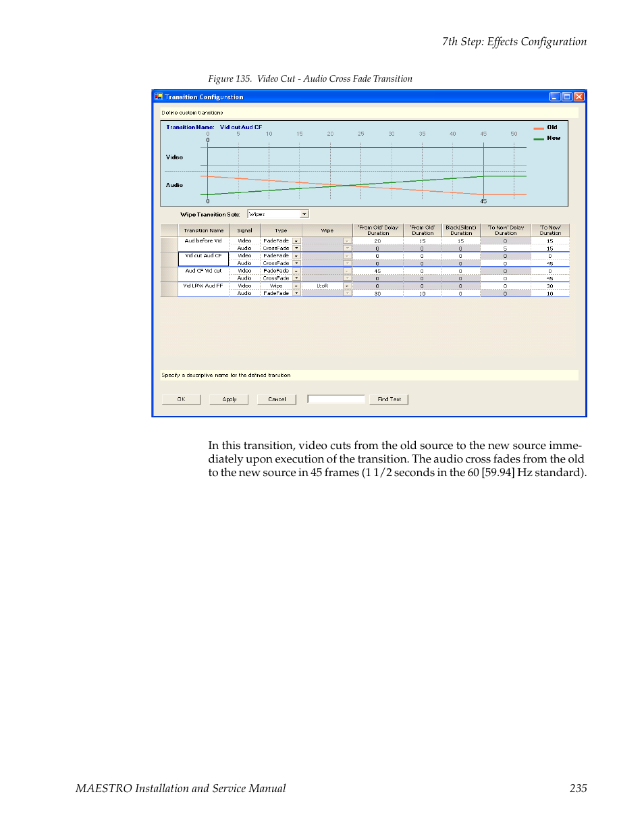Viewport: 644px width, 834px height.
Task: Click the Find Text button
Action: 389,399
